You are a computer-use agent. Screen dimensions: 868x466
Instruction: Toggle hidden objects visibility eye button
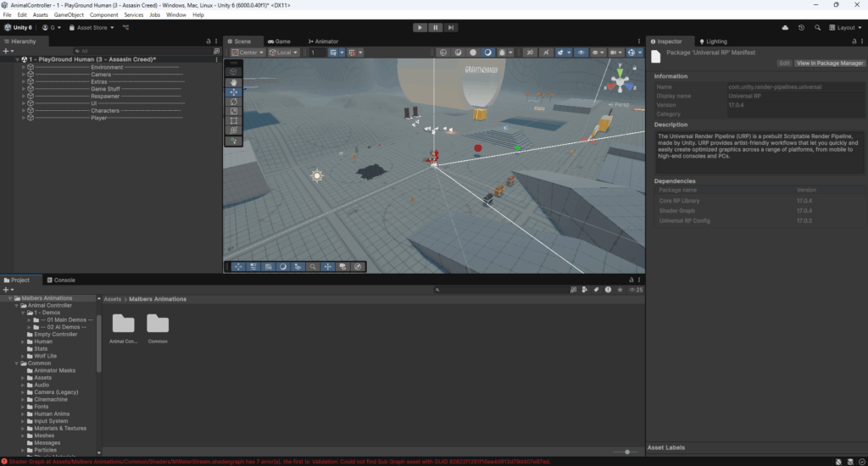(x=581, y=53)
